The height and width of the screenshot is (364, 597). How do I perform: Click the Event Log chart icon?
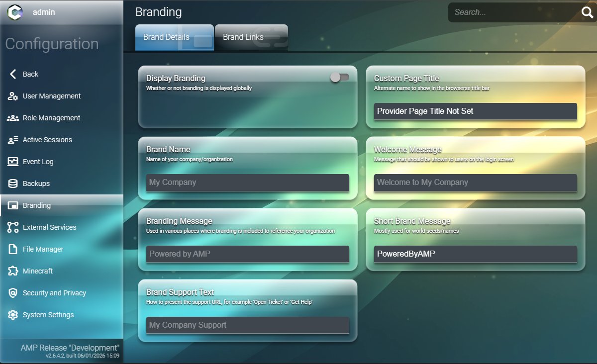[13, 162]
